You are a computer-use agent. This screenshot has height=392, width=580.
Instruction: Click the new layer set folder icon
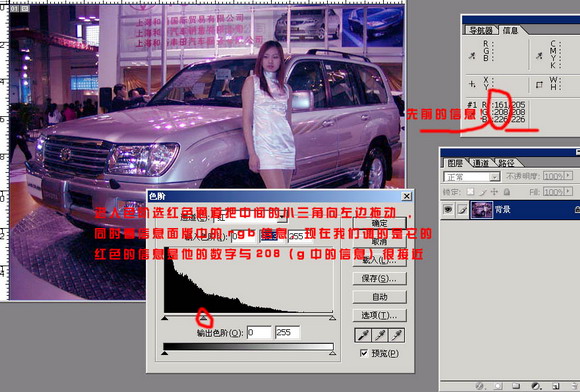pyautogui.click(x=516, y=386)
